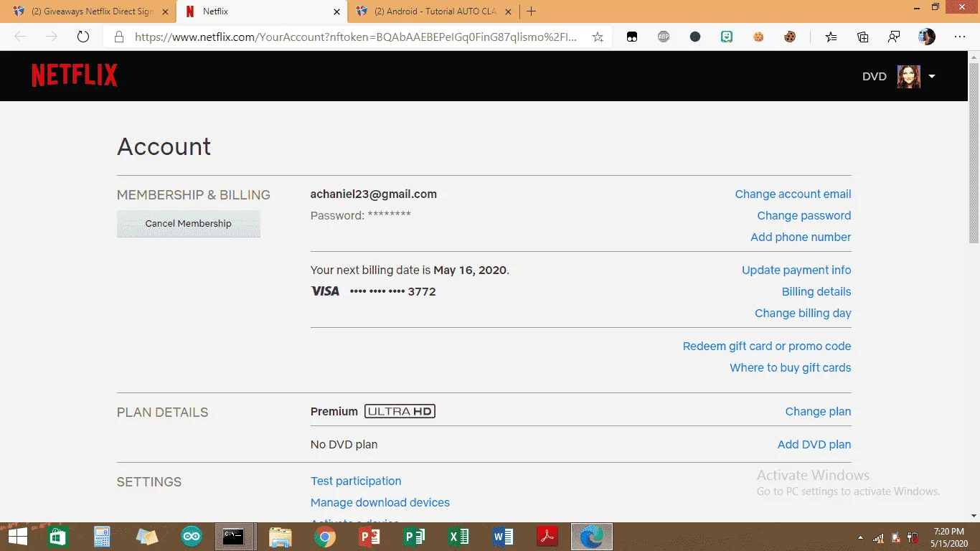The width and height of the screenshot is (980, 551).
Task: Open Redeem gift card or promo code
Action: point(767,346)
